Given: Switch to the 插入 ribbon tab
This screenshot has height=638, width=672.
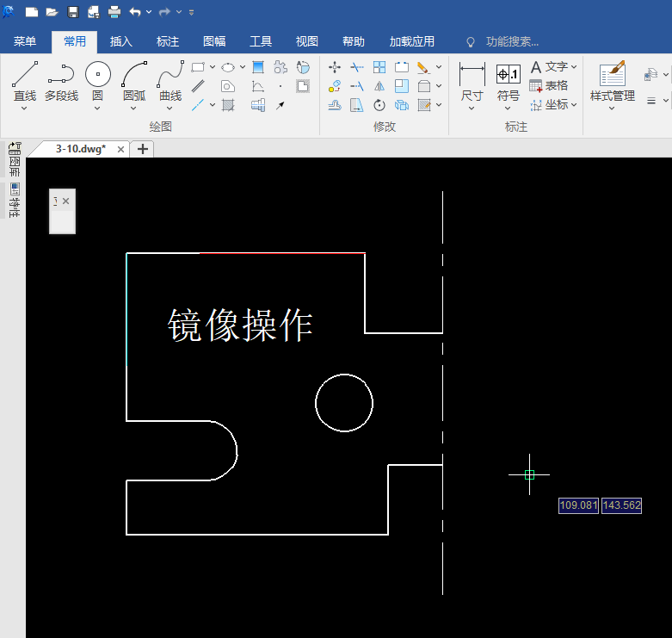Looking at the screenshot, I should click(x=120, y=41).
